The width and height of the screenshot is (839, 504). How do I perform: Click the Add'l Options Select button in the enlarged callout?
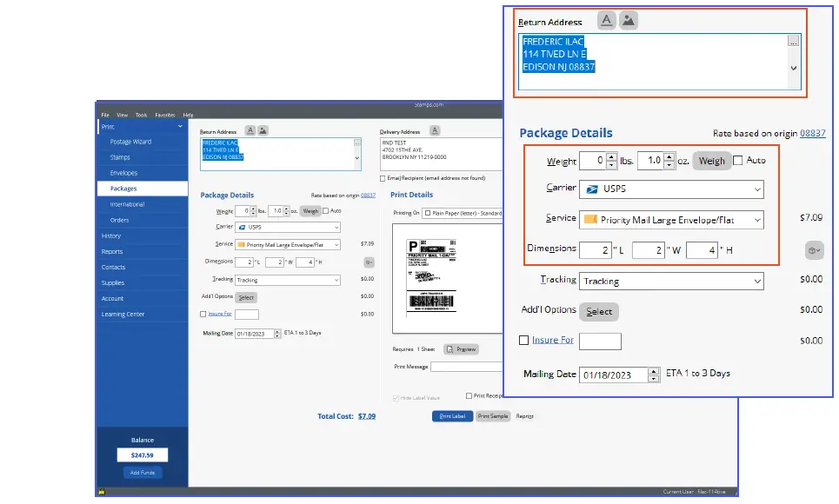click(599, 311)
